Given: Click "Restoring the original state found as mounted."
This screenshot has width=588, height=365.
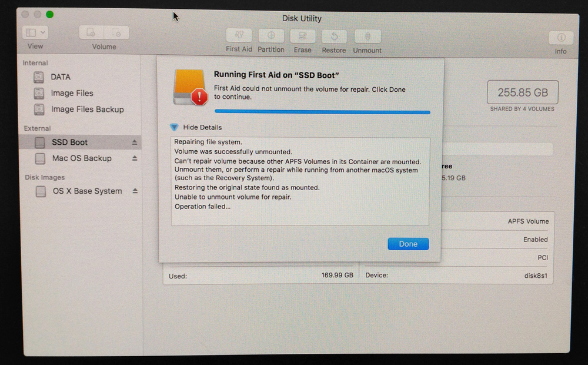Looking at the screenshot, I should point(247,187).
